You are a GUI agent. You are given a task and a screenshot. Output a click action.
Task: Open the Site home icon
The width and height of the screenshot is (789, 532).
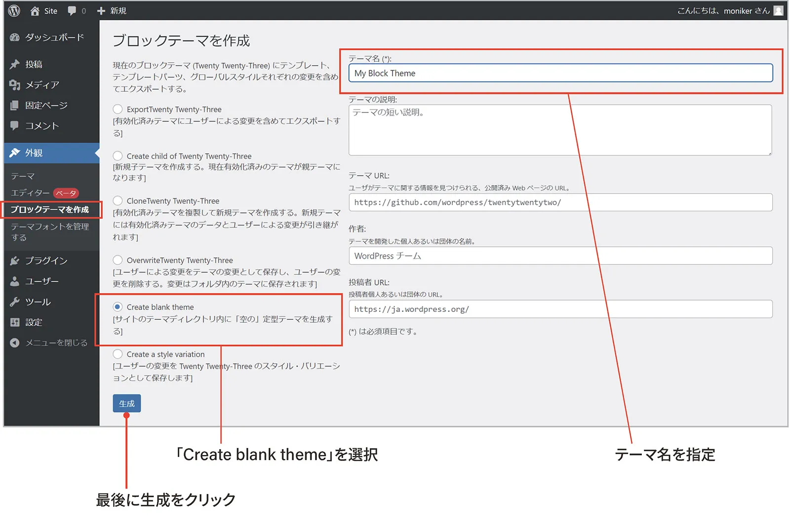click(x=35, y=11)
